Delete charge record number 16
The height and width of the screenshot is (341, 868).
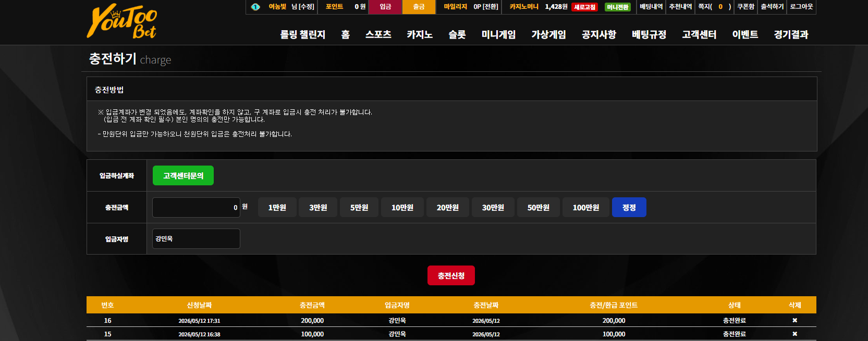794,320
